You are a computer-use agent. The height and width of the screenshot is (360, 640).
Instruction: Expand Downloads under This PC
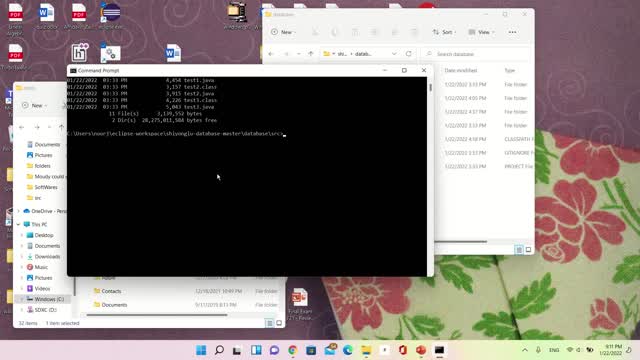pos(22,256)
